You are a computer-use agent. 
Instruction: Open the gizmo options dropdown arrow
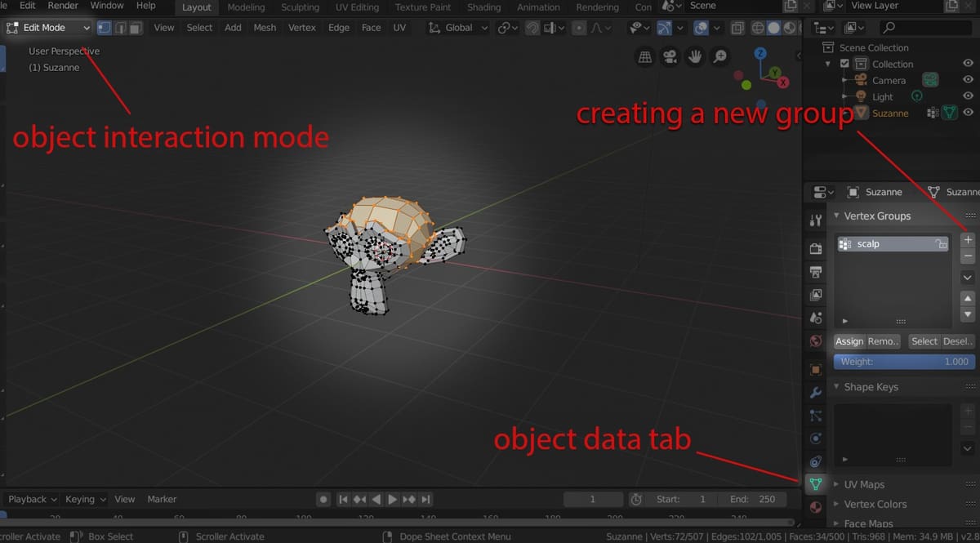[x=681, y=27]
